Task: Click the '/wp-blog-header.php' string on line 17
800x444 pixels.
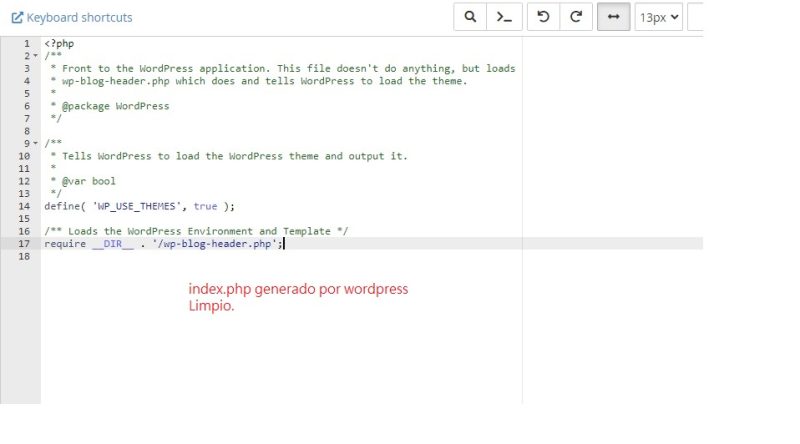Action: pyautogui.click(x=216, y=244)
